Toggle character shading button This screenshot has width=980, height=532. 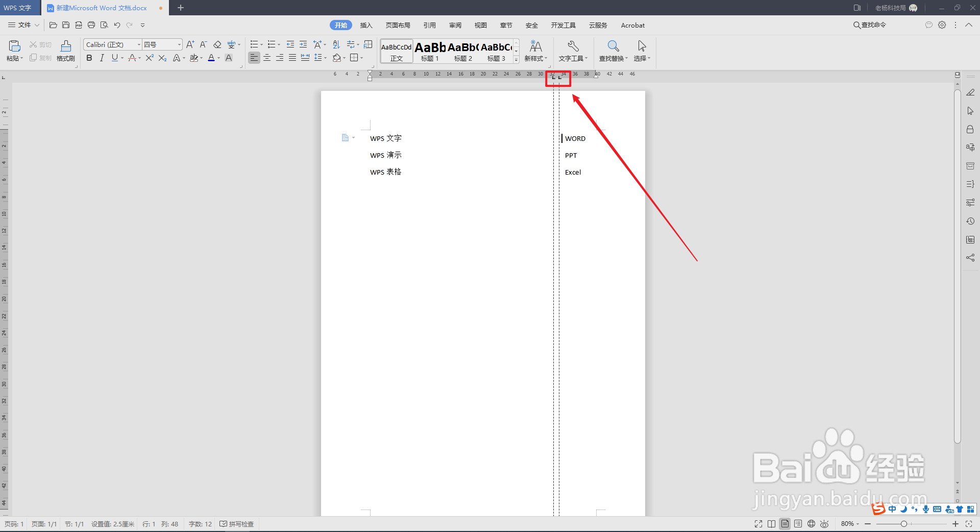click(229, 58)
